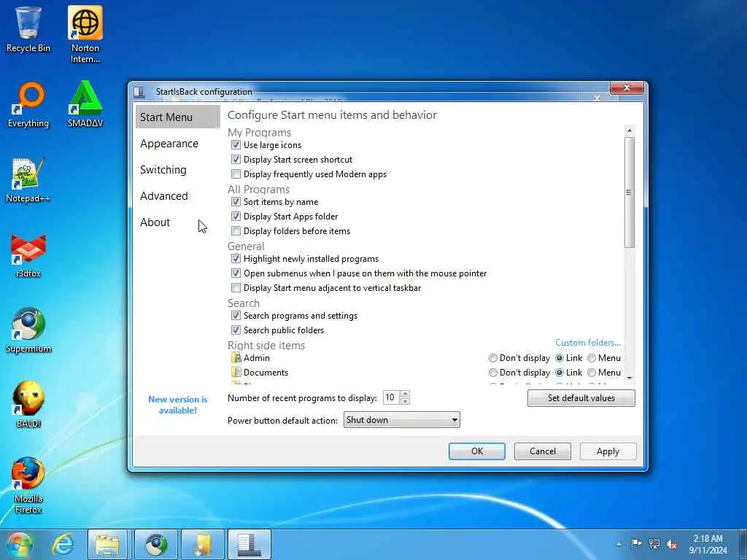Open the About section

coord(155,222)
